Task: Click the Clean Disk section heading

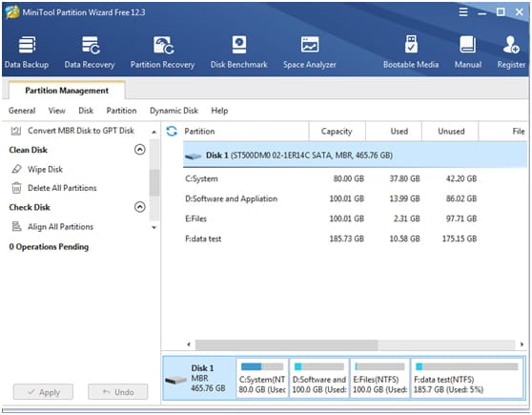Action: click(29, 150)
